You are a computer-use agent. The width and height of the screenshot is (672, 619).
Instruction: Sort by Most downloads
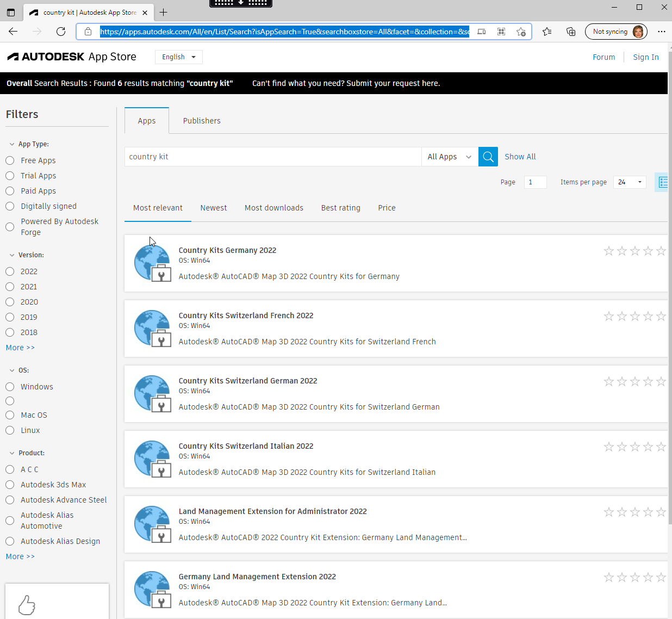(274, 208)
